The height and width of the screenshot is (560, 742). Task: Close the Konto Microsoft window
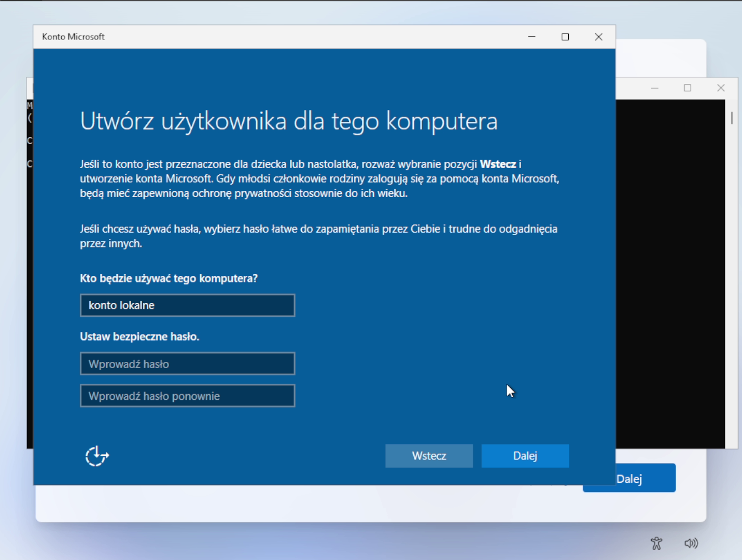598,37
